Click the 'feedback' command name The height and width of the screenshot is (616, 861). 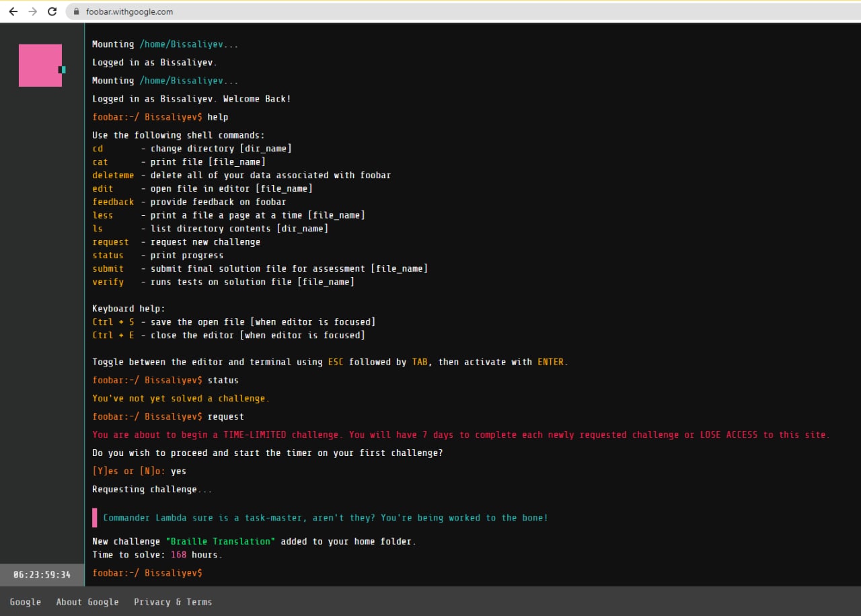113,202
